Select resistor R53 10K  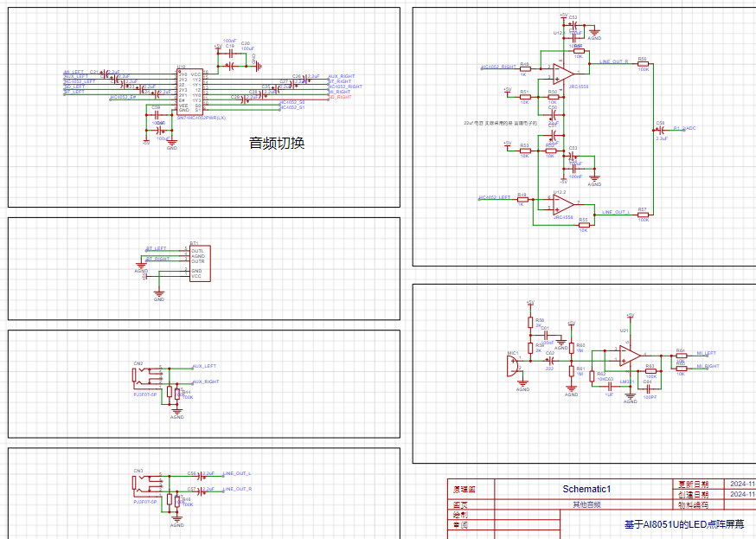click(x=524, y=151)
